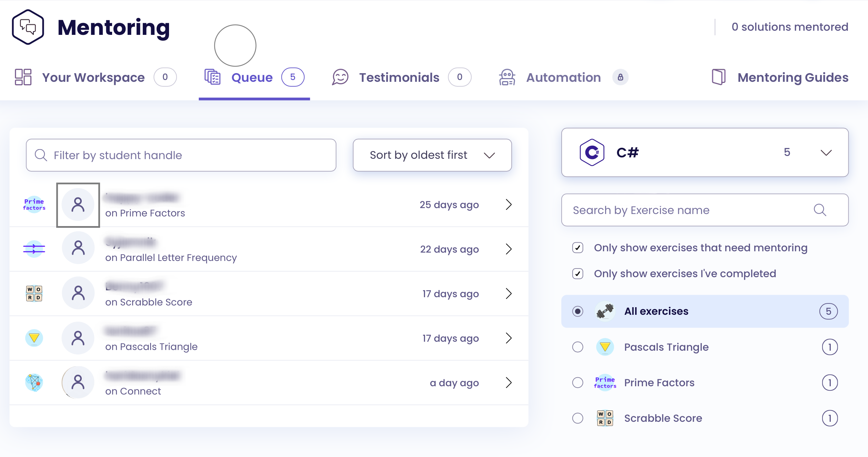
Task: Click the student avatar on Prime Factors request
Action: tap(78, 205)
